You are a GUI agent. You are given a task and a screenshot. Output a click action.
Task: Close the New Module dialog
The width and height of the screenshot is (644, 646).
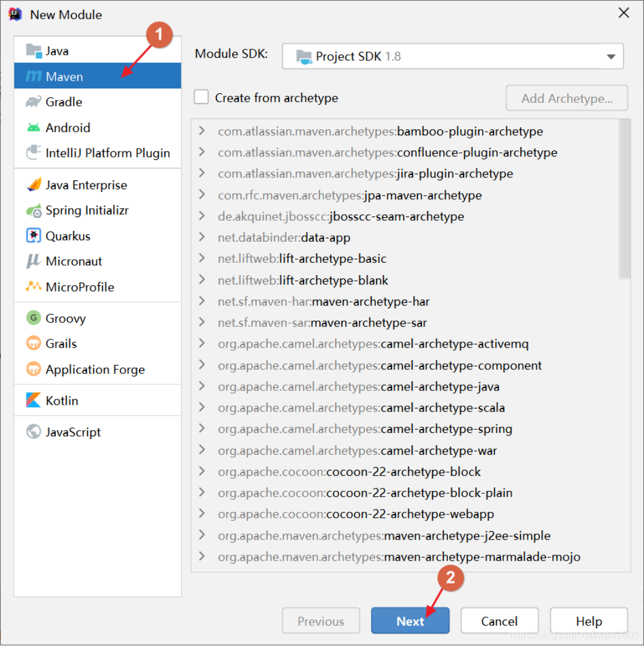[x=624, y=13]
